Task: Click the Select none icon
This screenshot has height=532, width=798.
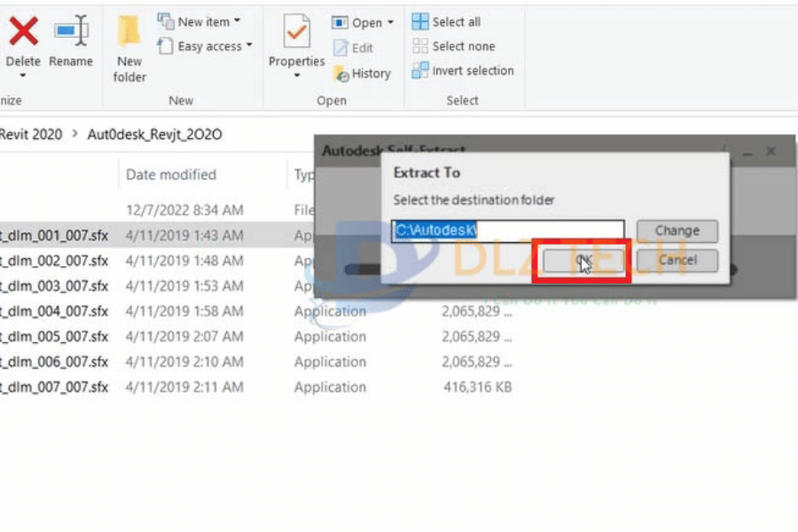Action: 420,46
